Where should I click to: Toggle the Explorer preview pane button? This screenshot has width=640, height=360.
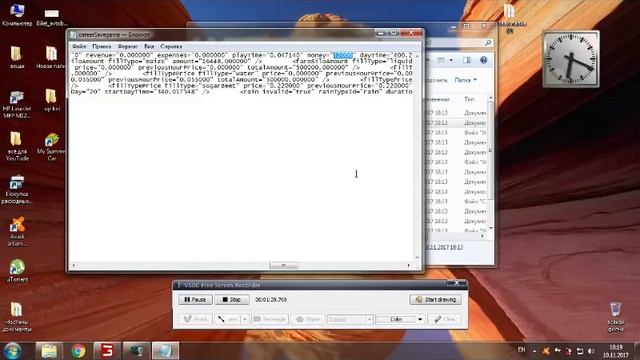click(x=467, y=60)
